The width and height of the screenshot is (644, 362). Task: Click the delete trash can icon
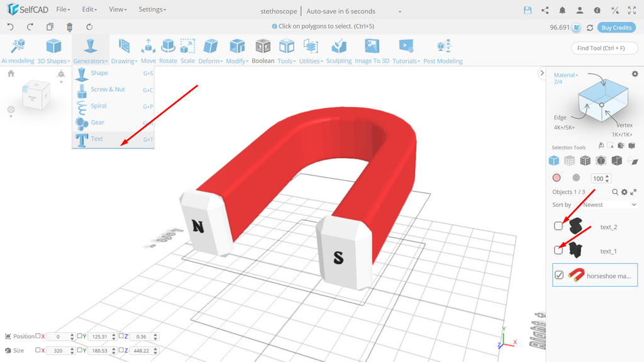coord(69,27)
